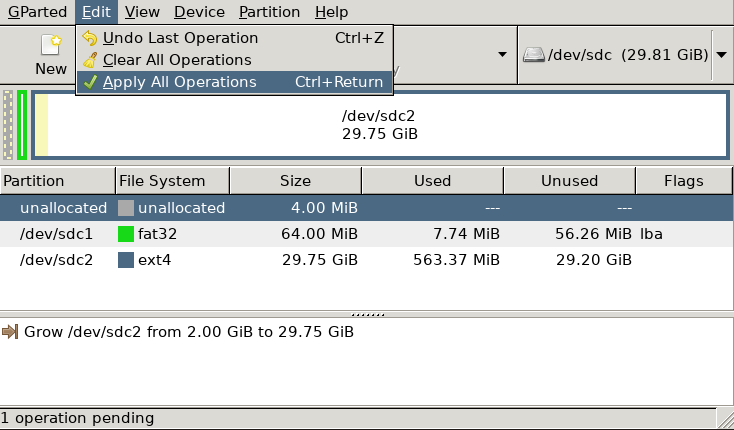This screenshot has height=430, width=734.
Task: Click the green fat32 color swatch
Action: (x=126, y=234)
